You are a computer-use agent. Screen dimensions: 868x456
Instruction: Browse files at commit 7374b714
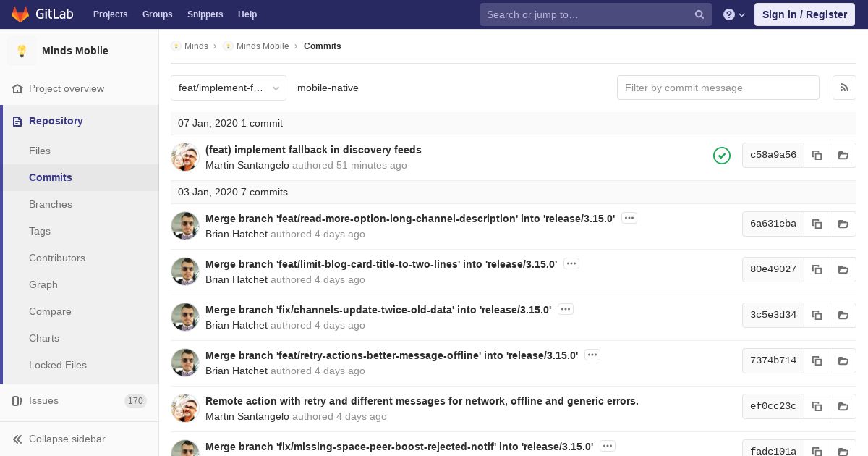point(843,361)
